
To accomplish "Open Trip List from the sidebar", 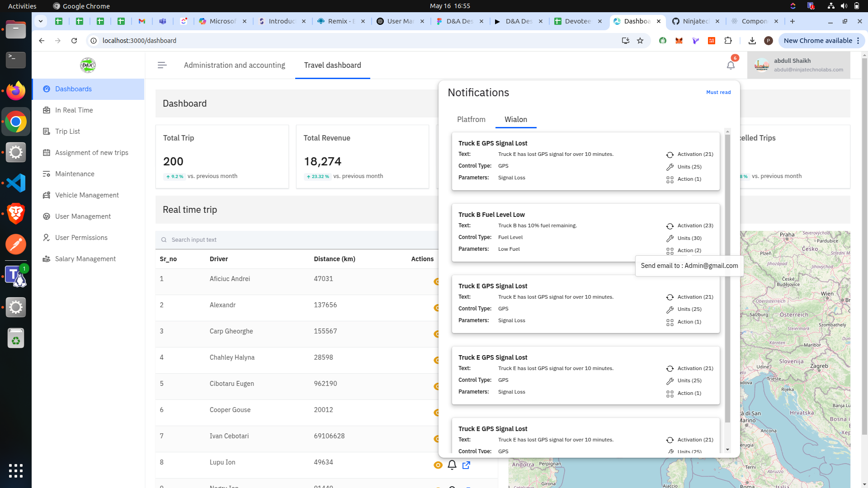I will coord(67,131).
